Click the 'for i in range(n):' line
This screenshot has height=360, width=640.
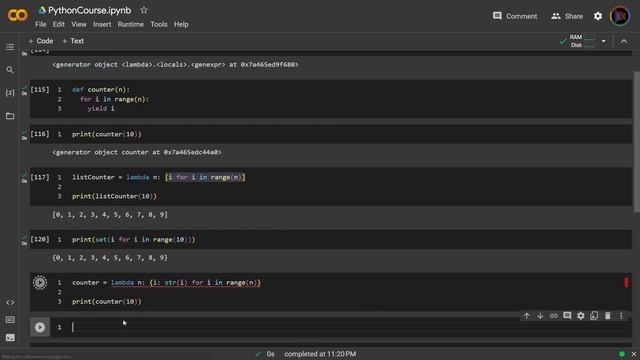114,99
